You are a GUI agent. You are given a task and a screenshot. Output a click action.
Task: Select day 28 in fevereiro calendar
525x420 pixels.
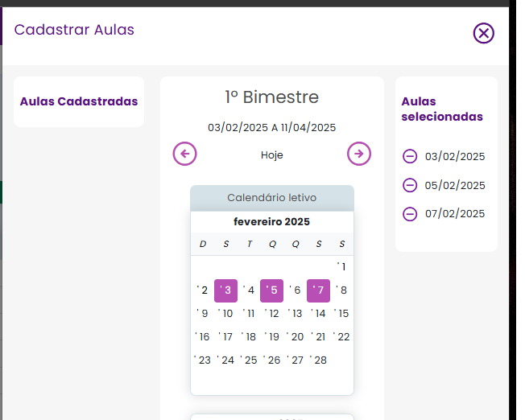point(318,360)
